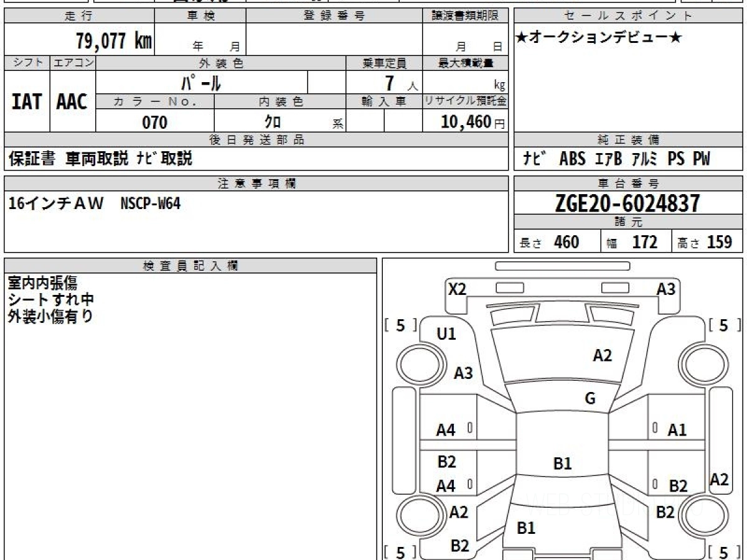747x560 pixels.
Task: Select the G mark on the windshield
Action: pyautogui.click(x=590, y=399)
